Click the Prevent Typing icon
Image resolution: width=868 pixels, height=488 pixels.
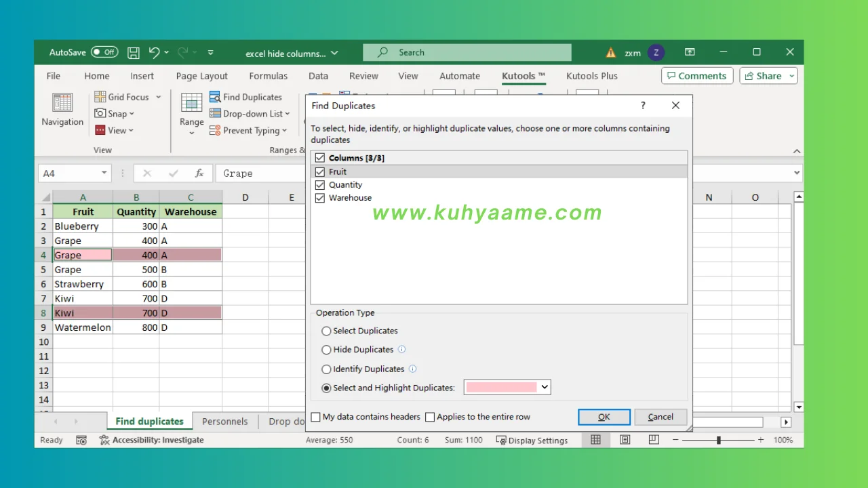tap(215, 131)
